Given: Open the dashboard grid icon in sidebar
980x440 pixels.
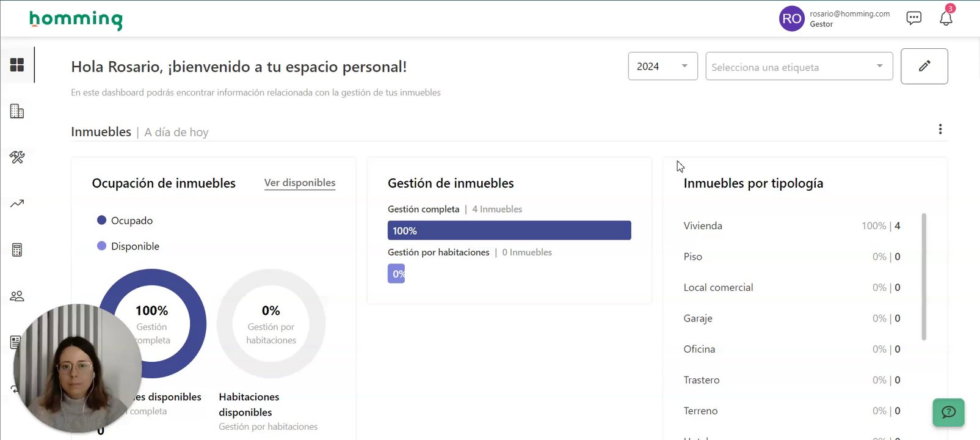Looking at the screenshot, I should click(17, 65).
